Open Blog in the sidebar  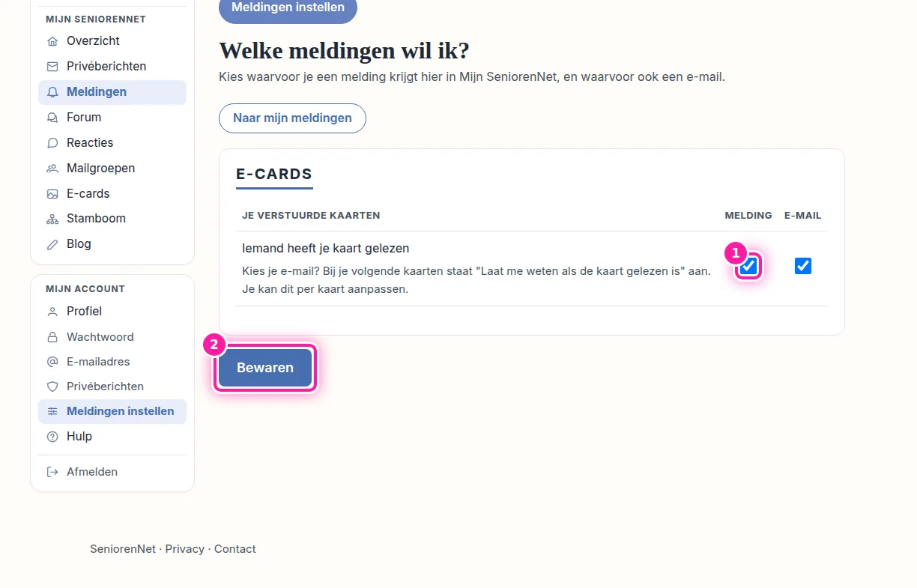click(112, 244)
